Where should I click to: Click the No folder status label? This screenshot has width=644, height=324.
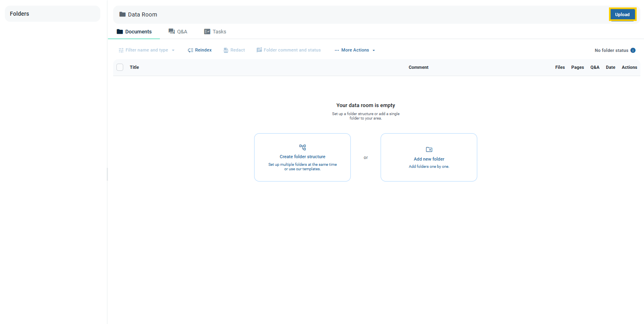611,50
